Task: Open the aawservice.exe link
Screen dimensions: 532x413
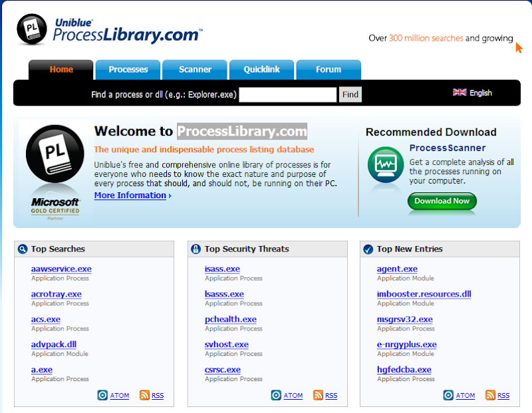Action: [61, 269]
